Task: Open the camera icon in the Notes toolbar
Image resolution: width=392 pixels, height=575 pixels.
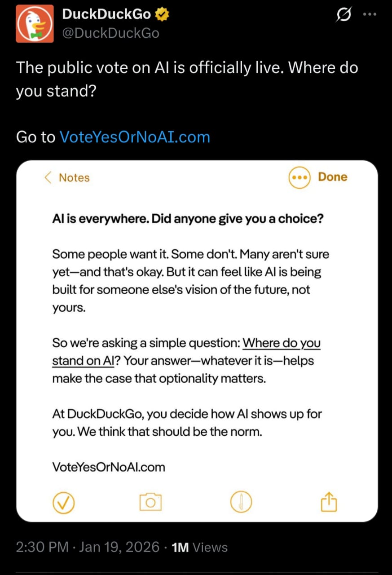Action: tap(151, 502)
